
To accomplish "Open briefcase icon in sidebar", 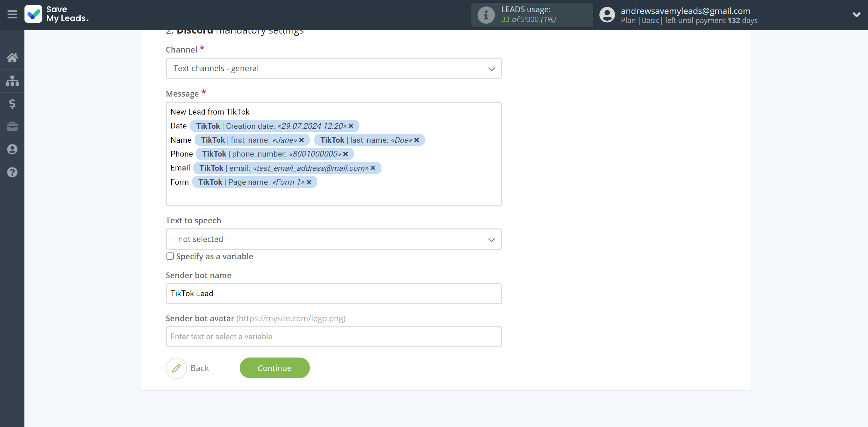I will point(12,126).
